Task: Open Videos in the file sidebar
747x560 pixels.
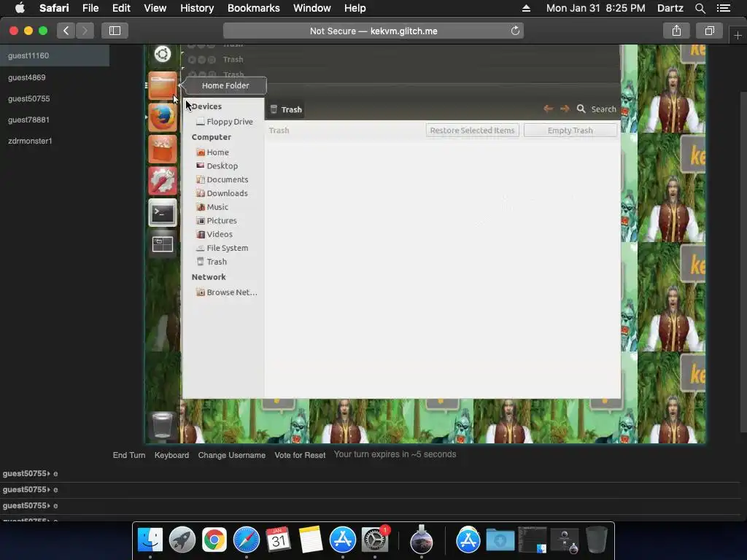Action: click(x=214, y=234)
